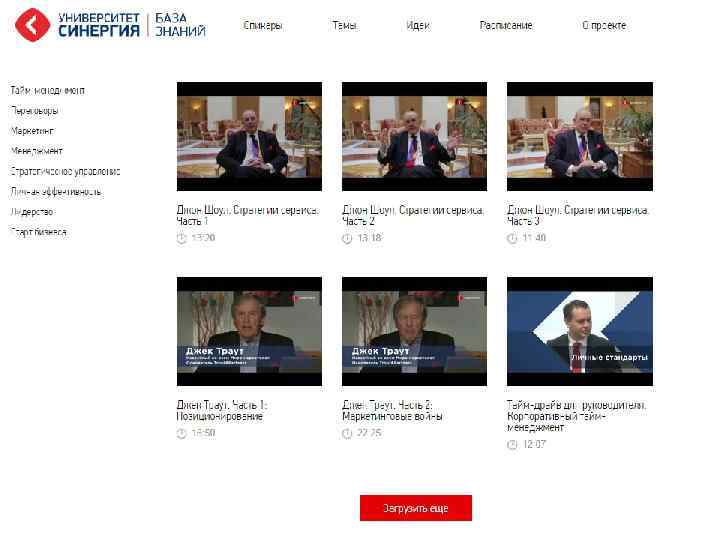Click clock icon under Джон Шоул Часть 1
This screenshot has height=540, width=720.
[x=182, y=238]
